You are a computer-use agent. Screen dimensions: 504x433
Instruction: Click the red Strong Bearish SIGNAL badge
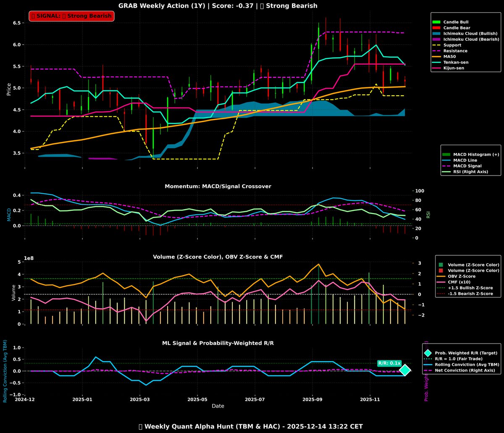click(x=71, y=16)
